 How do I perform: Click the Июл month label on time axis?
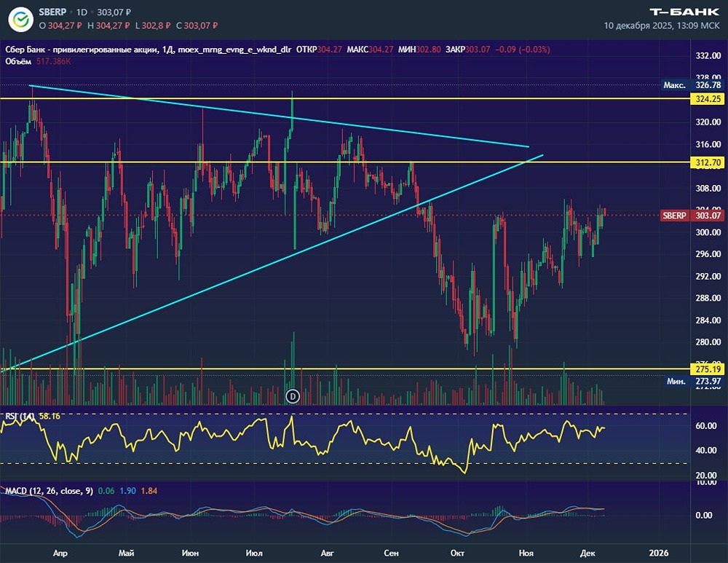254,553
